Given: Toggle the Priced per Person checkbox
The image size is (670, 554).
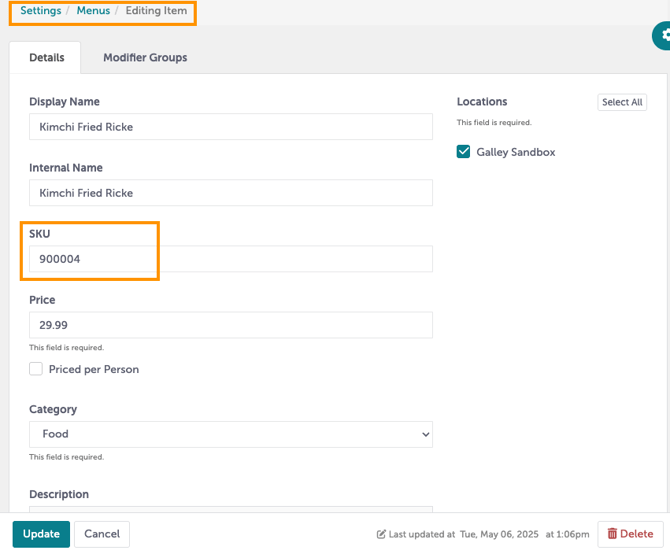Looking at the screenshot, I should click(36, 369).
